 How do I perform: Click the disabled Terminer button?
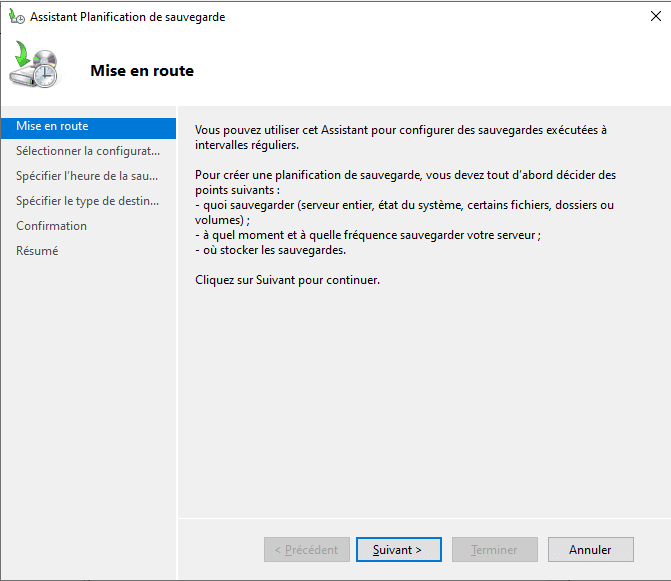(494, 549)
